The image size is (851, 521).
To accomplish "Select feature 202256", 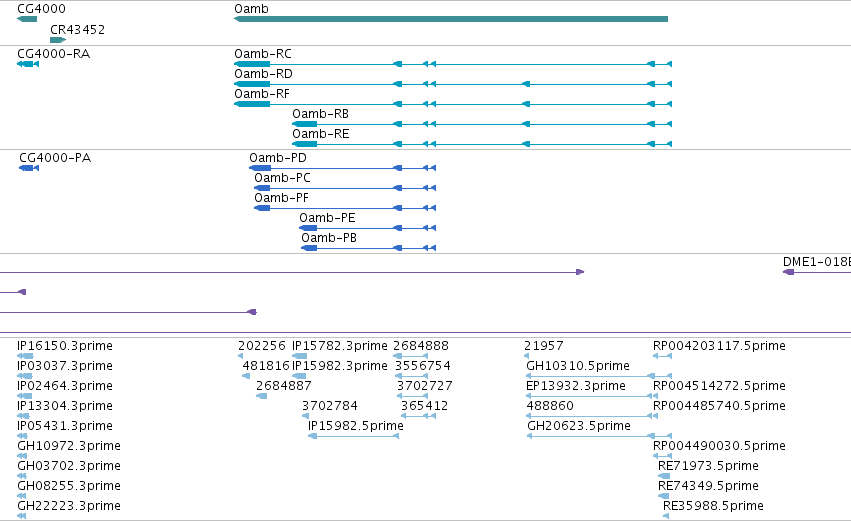I will point(262,346).
